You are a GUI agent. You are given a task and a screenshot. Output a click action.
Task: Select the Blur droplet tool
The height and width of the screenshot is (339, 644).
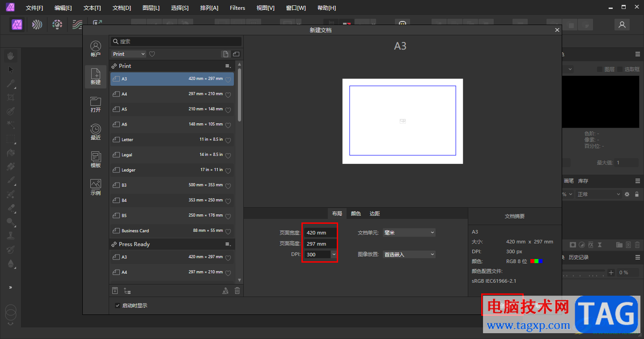(11, 264)
